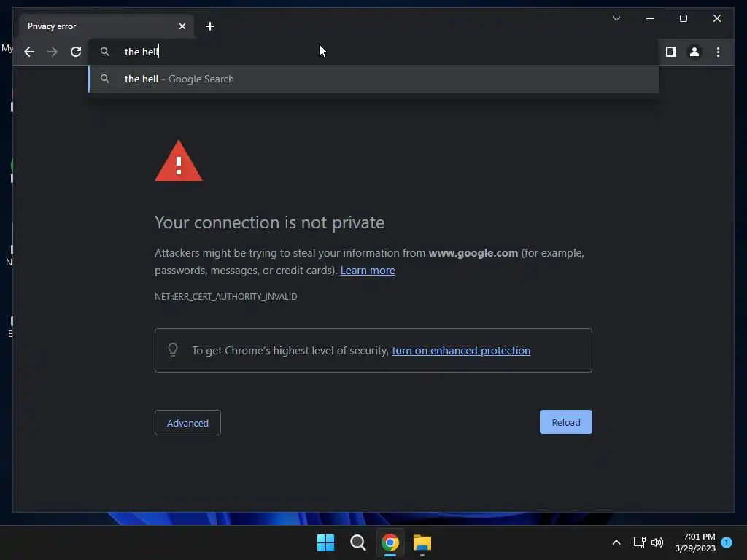The width and height of the screenshot is (747, 560).
Task: Open the Chrome profile avatar menu
Action: pyautogui.click(x=694, y=52)
